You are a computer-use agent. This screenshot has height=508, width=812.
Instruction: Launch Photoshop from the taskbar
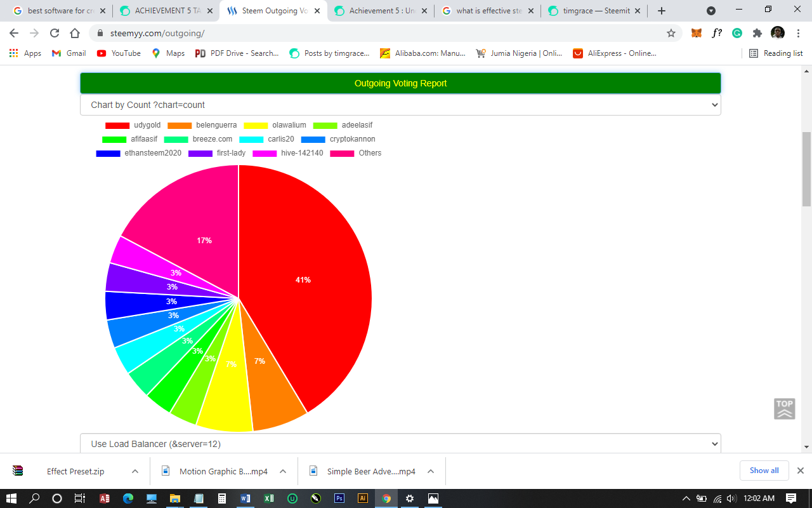(339, 498)
